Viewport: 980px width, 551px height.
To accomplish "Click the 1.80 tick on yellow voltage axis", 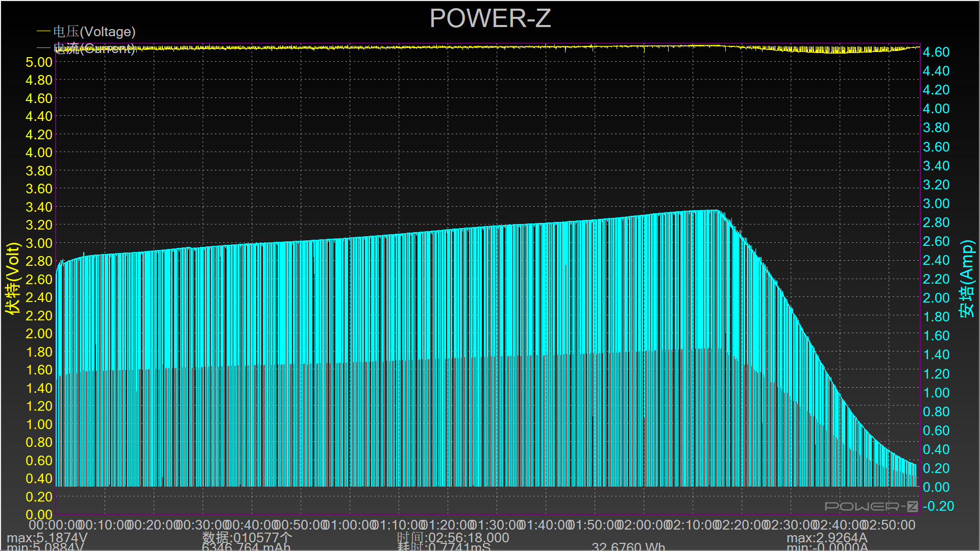I will (39, 352).
